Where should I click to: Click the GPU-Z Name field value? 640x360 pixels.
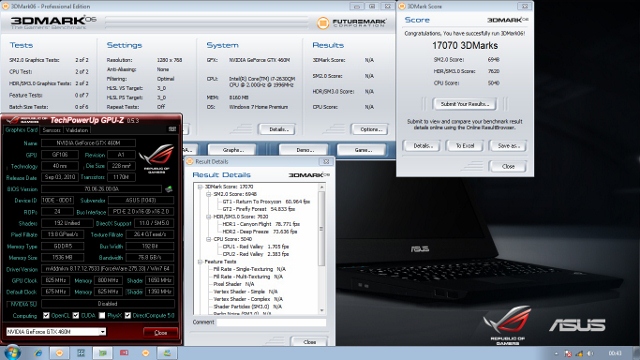[88, 143]
